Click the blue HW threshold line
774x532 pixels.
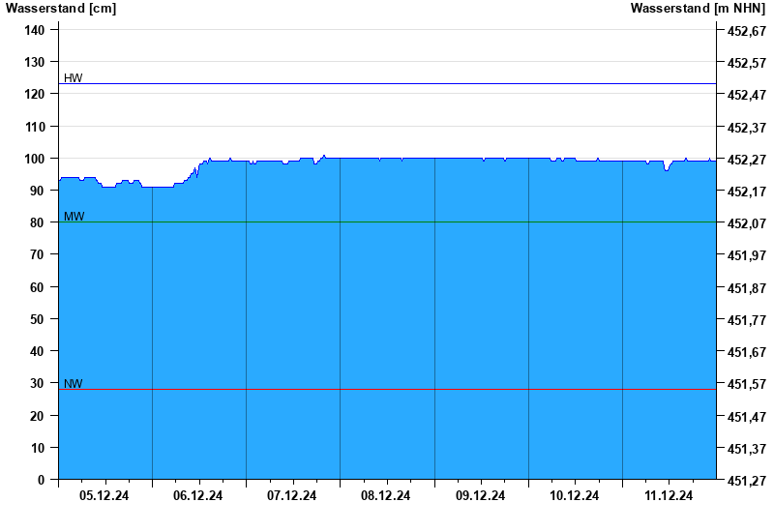(387, 84)
